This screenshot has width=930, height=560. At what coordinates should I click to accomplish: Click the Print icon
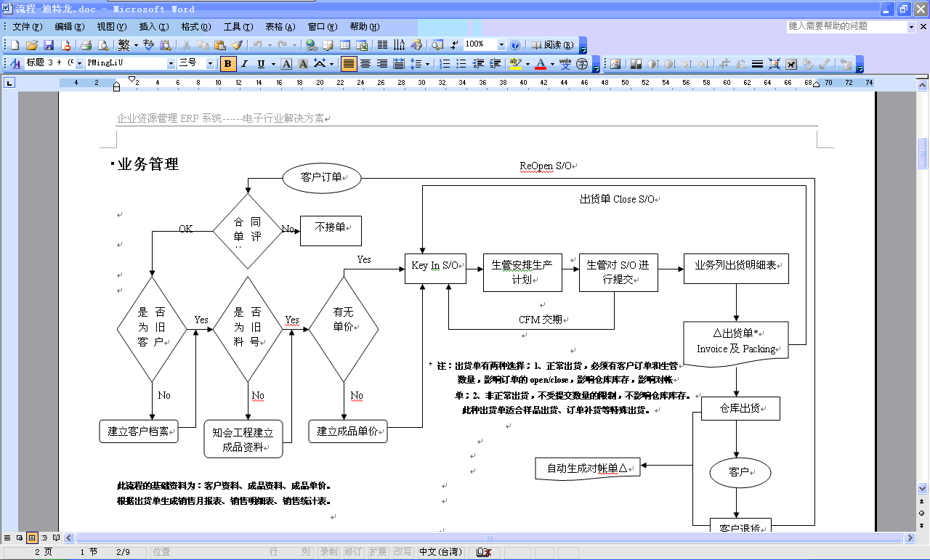(x=86, y=45)
